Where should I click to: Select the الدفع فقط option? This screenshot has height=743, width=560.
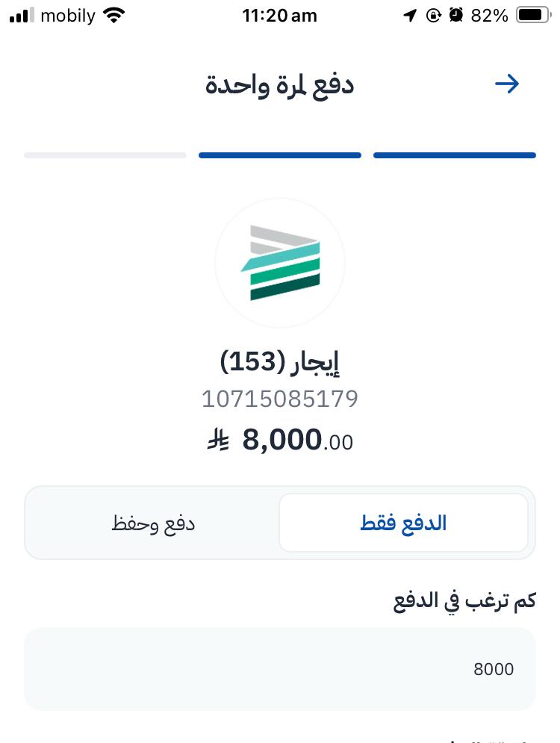(x=403, y=523)
